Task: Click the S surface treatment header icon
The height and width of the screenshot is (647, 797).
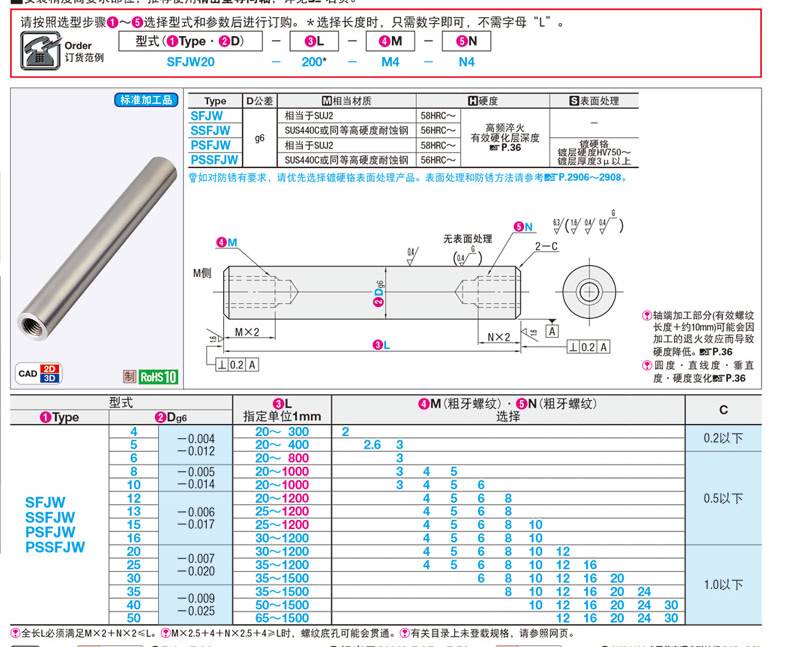Action: pos(574,101)
